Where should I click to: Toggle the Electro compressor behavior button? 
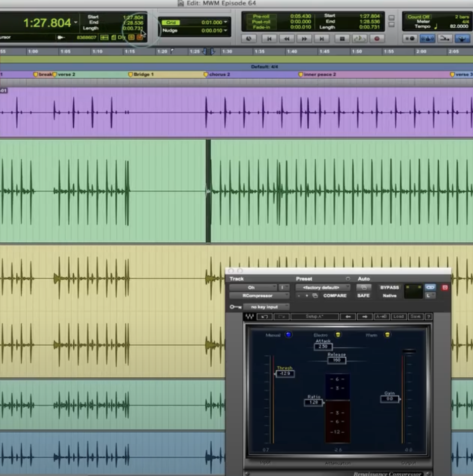click(x=338, y=334)
